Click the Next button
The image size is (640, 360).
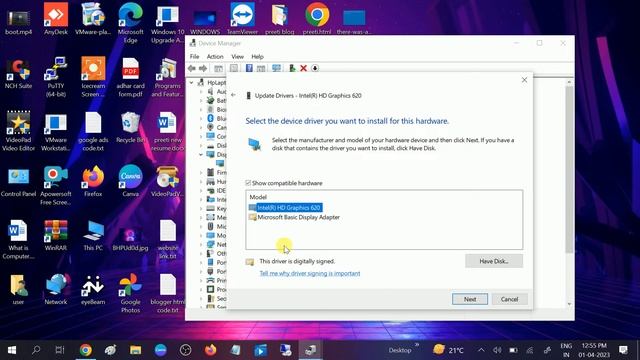[x=470, y=299]
